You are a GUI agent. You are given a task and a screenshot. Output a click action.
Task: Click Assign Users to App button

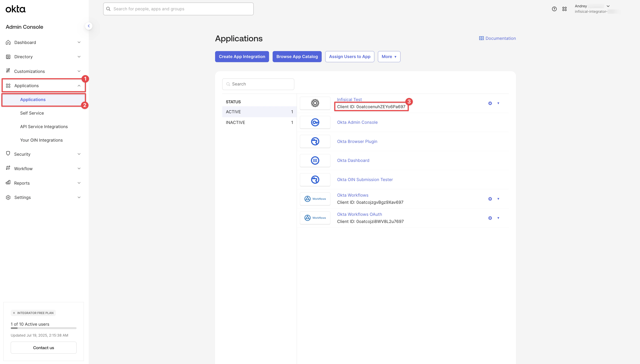pyautogui.click(x=350, y=57)
